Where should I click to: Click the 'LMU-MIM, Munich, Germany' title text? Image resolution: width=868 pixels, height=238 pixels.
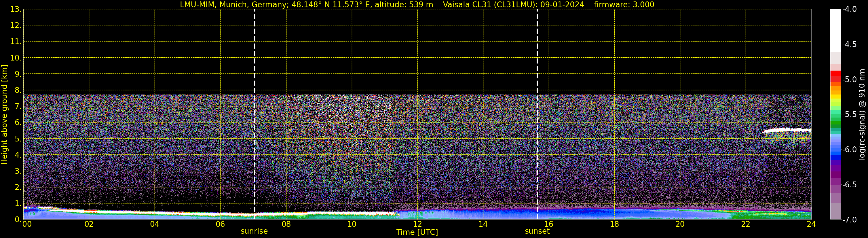[233, 4]
